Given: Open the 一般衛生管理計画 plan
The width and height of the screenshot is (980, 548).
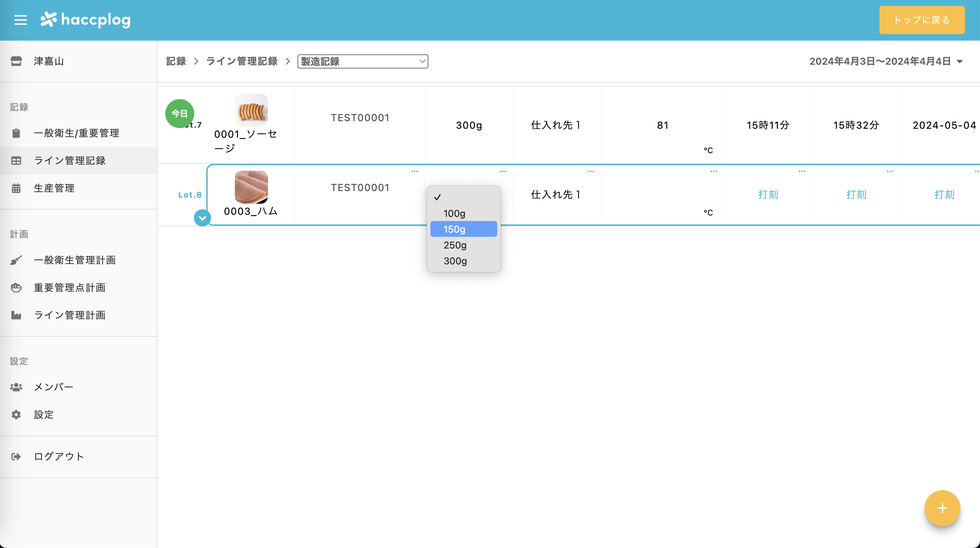Looking at the screenshot, I should tap(74, 260).
